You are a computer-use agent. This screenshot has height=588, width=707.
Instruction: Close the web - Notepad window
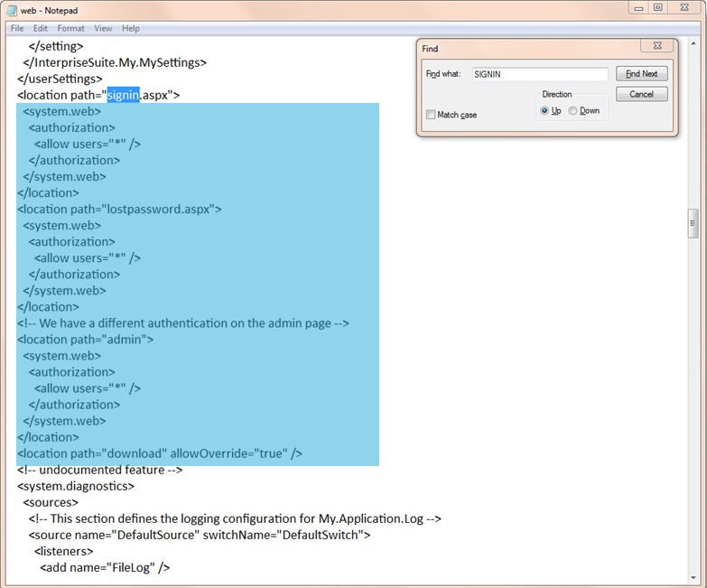point(684,8)
